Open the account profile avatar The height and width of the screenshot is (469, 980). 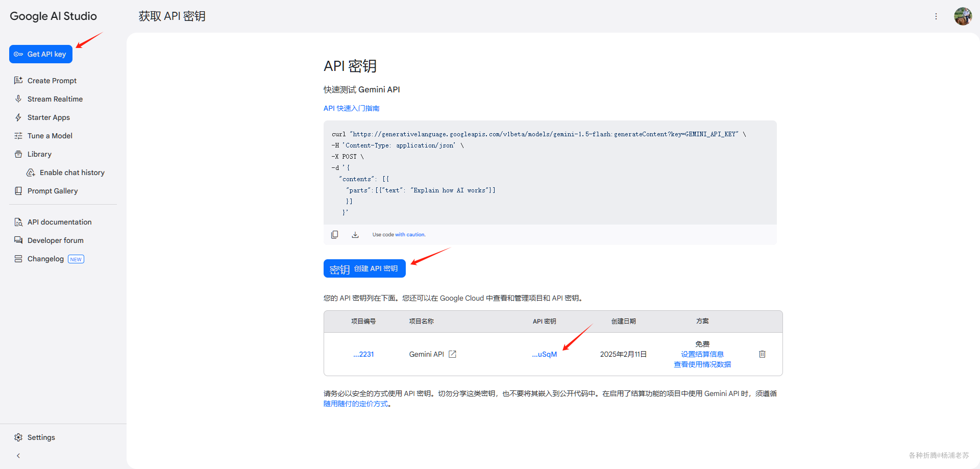963,16
